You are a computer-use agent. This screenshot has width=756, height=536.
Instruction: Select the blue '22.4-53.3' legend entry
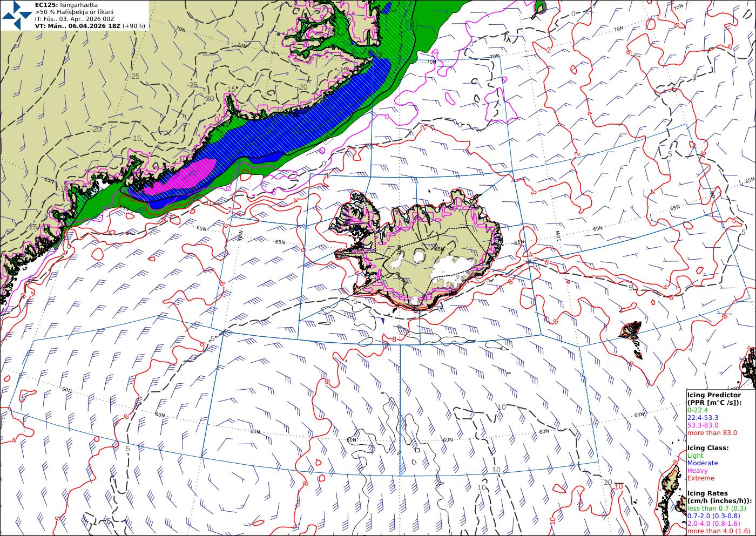pyautogui.click(x=703, y=418)
